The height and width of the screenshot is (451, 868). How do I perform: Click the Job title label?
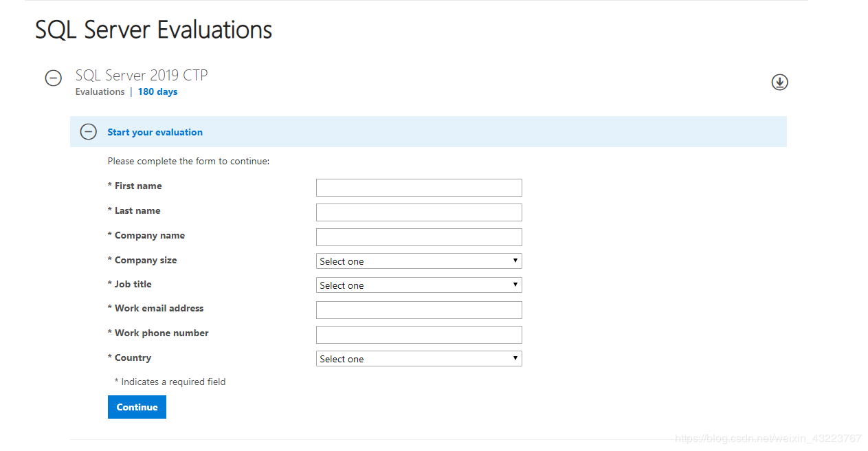(130, 284)
